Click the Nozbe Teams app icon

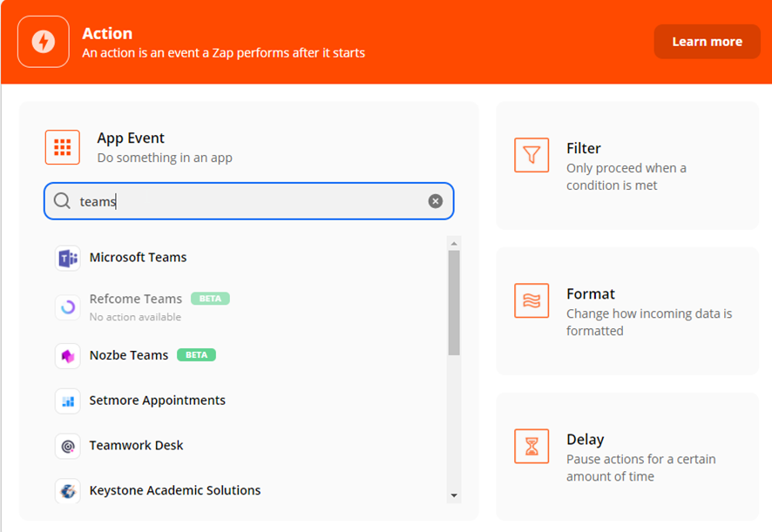click(x=67, y=356)
